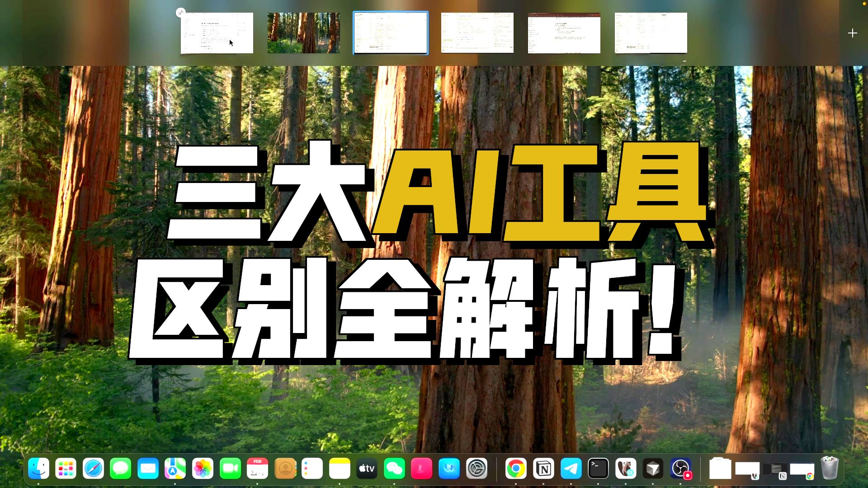Open the Terminal icon
868x488 pixels.
pos(598,469)
